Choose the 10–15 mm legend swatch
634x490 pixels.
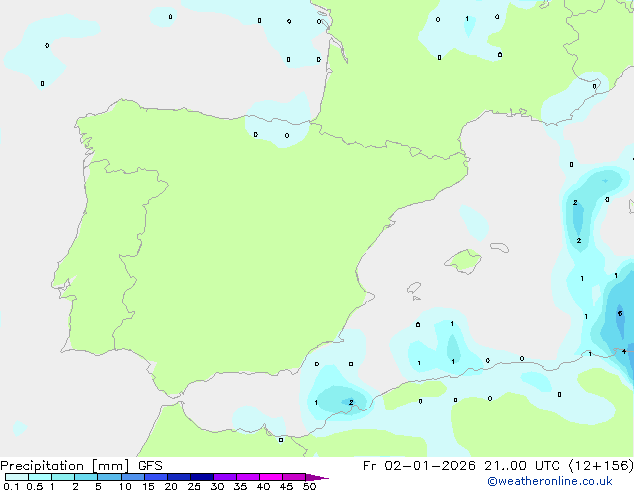tap(132, 477)
